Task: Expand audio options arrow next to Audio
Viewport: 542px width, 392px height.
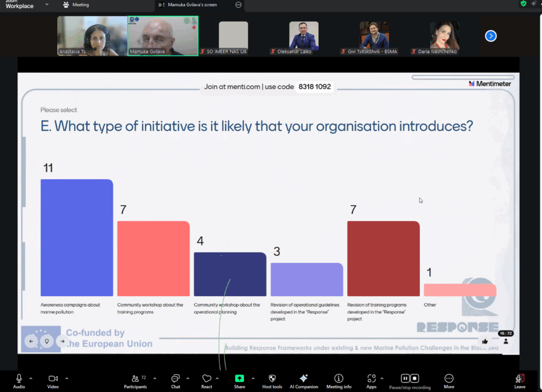Action: tap(31, 378)
